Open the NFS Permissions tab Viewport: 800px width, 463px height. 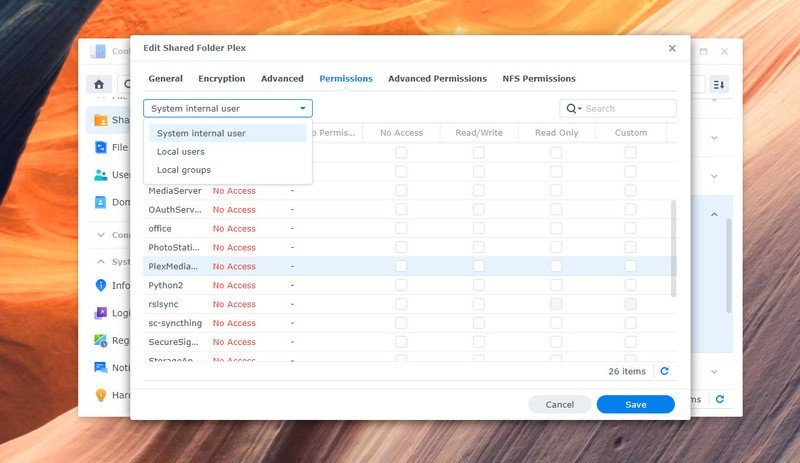click(x=539, y=79)
